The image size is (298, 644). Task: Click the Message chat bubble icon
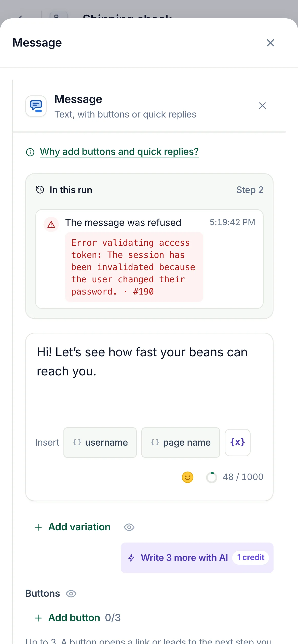(x=36, y=106)
